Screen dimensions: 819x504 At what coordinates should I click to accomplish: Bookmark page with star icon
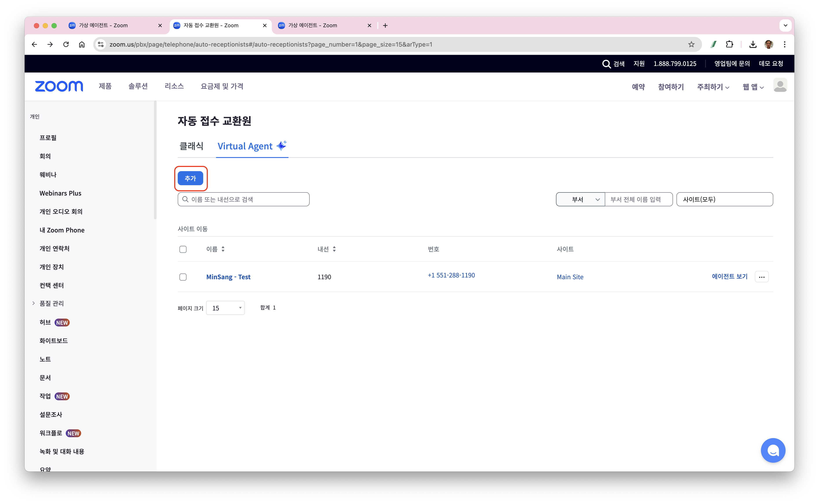[x=691, y=44]
